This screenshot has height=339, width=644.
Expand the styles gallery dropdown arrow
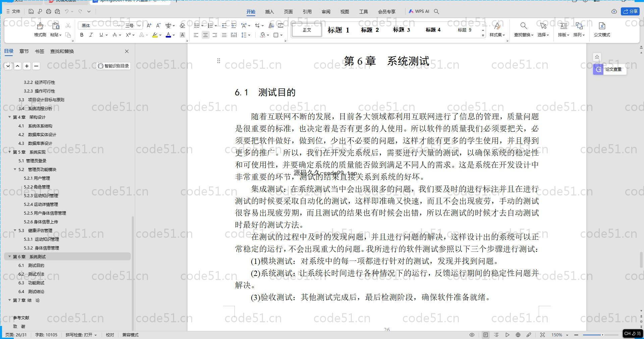tap(483, 35)
